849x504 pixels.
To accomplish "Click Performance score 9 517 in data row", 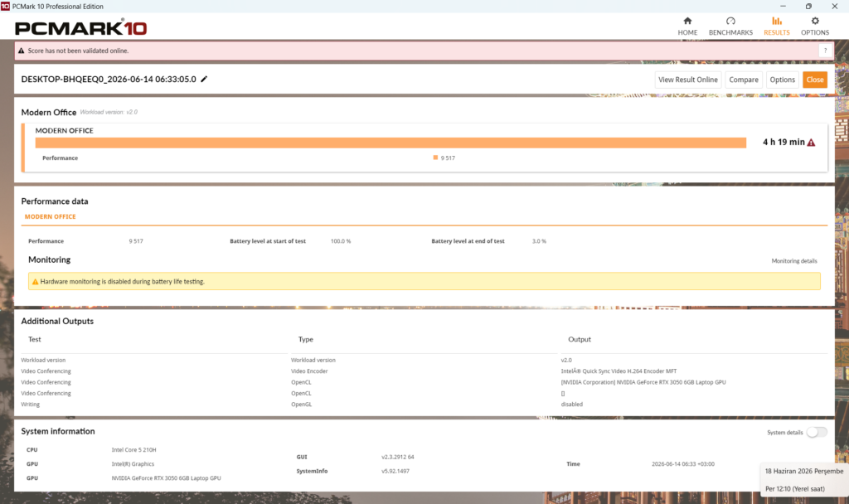I will [136, 241].
